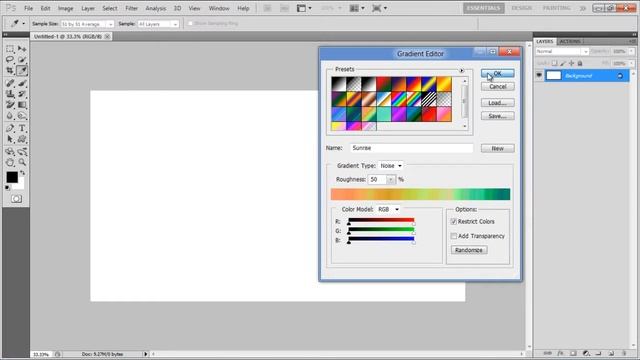The height and width of the screenshot is (360, 640).
Task: Select the Crop tool
Action: 10,71
